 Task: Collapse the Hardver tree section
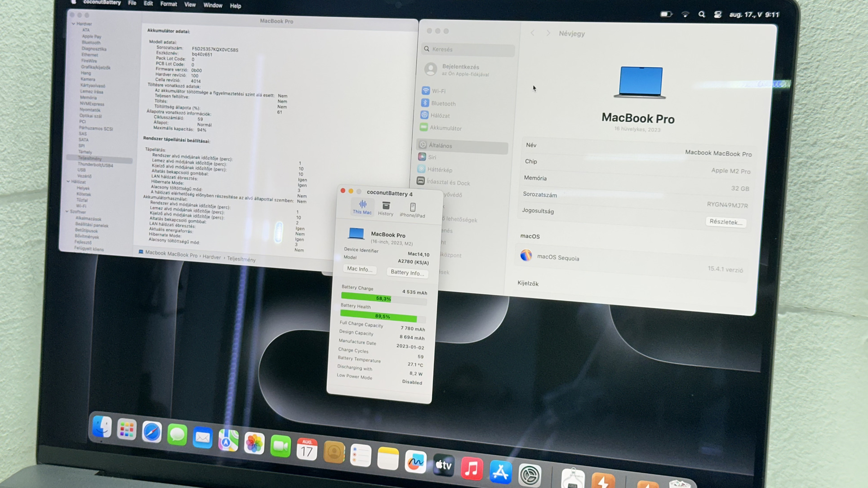pyautogui.click(x=74, y=24)
